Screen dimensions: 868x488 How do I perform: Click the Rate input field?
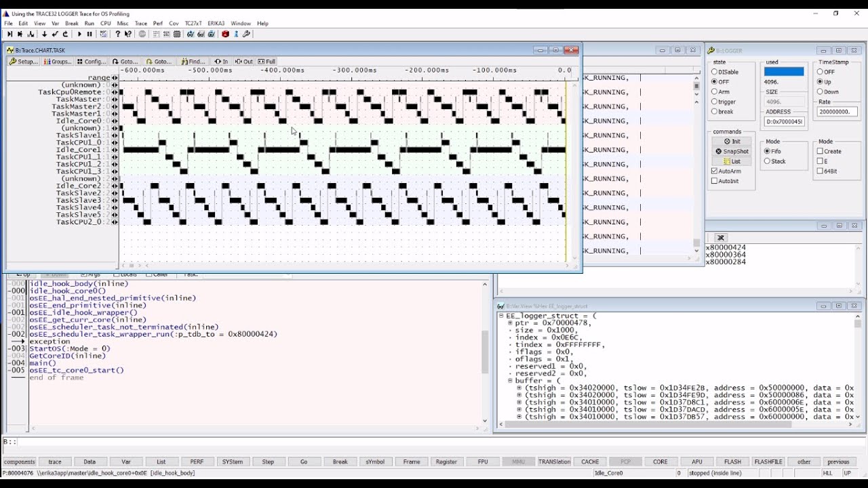coord(837,112)
